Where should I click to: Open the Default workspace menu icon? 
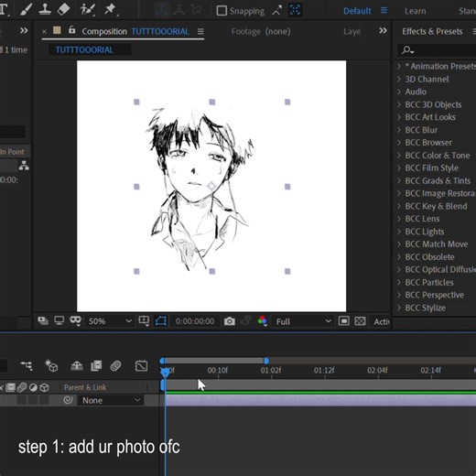(384, 11)
